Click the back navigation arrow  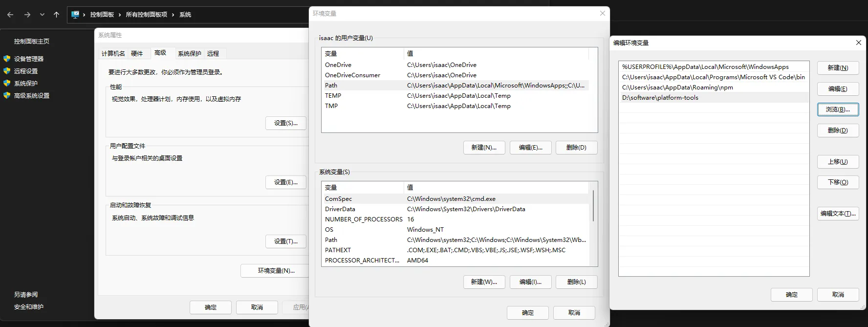pyautogui.click(x=10, y=15)
